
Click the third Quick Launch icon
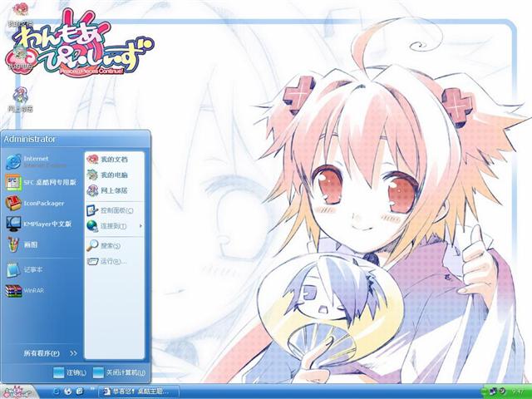coord(80,392)
